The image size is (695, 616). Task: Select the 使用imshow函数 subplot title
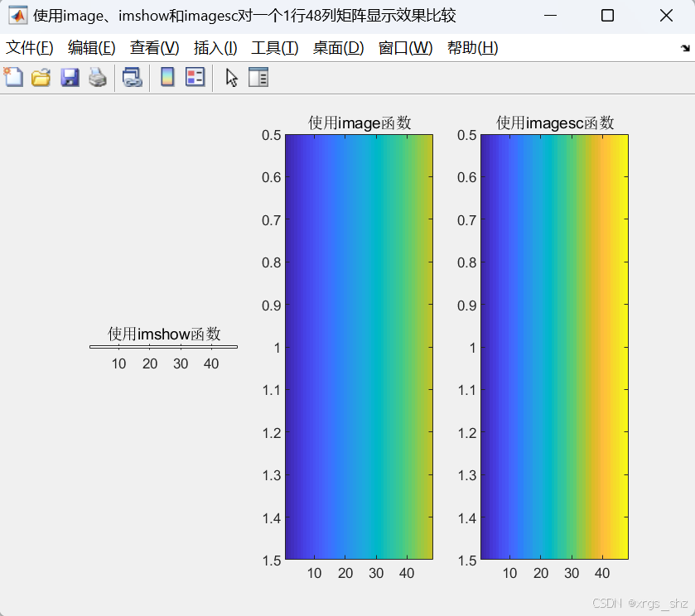pos(162,334)
